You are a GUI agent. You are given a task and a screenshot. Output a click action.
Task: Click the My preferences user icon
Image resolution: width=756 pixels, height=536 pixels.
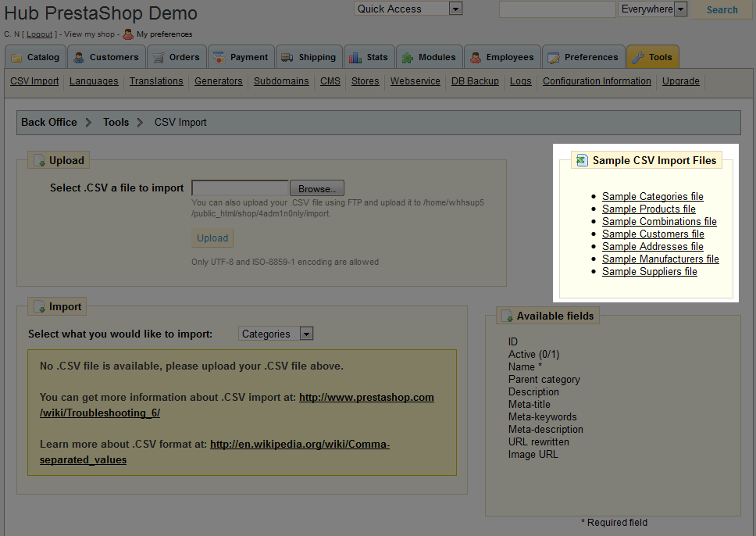128,34
